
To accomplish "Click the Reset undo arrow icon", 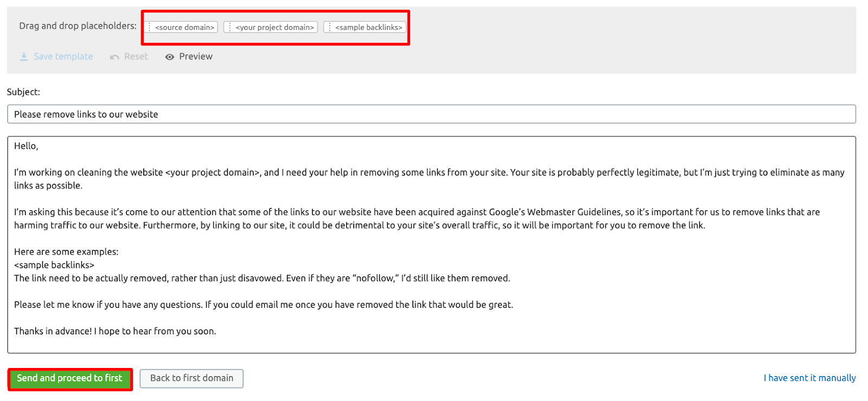I will tap(114, 57).
